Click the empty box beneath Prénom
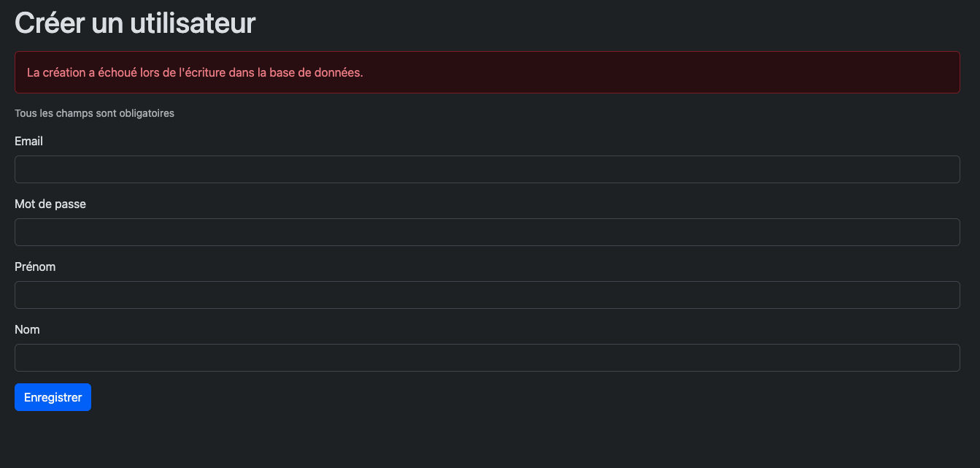This screenshot has height=468, width=980. pos(487,295)
